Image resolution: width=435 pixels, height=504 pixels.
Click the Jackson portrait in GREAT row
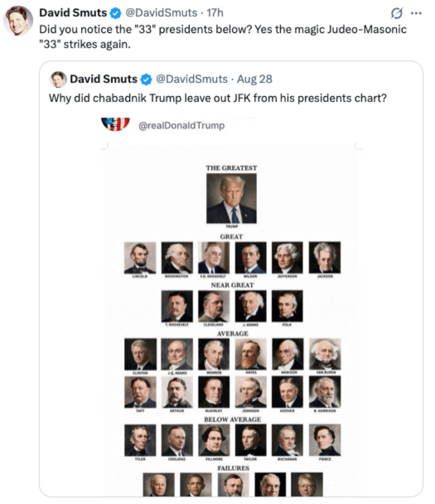tap(325, 258)
